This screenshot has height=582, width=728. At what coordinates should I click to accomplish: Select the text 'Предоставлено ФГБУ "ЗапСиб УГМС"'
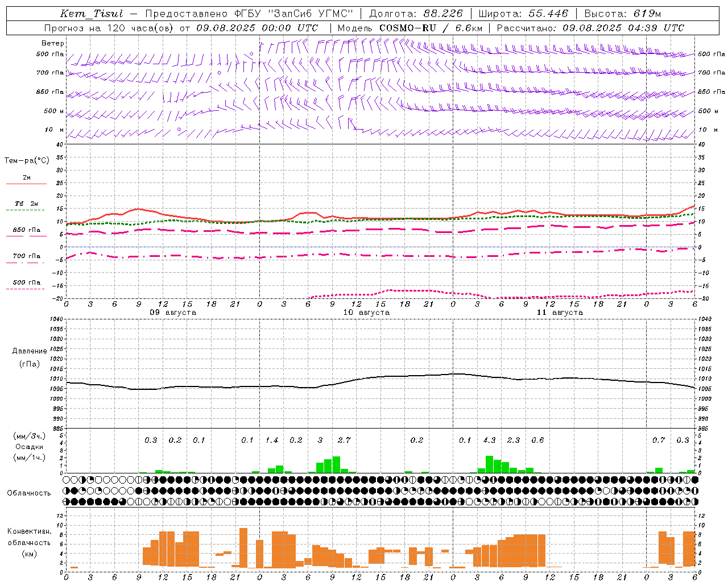[x=249, y=14]
